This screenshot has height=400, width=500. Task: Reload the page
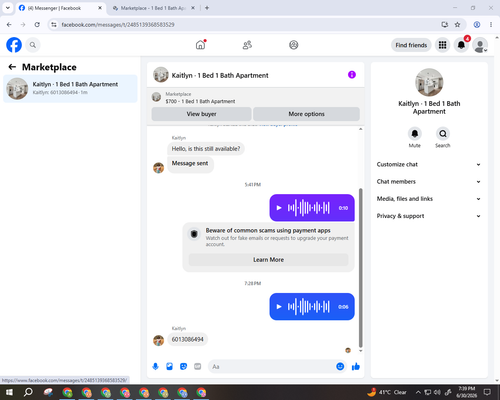(x=37, y=25)
